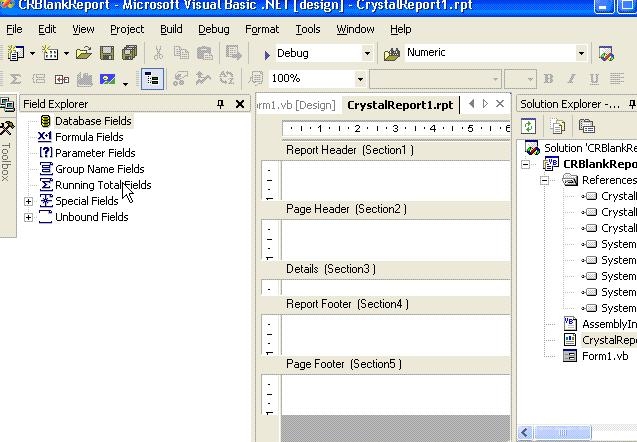Click the Toolbox hammer icon in sidebar
The height and width of the screenshot is (442, 637).
7,127
